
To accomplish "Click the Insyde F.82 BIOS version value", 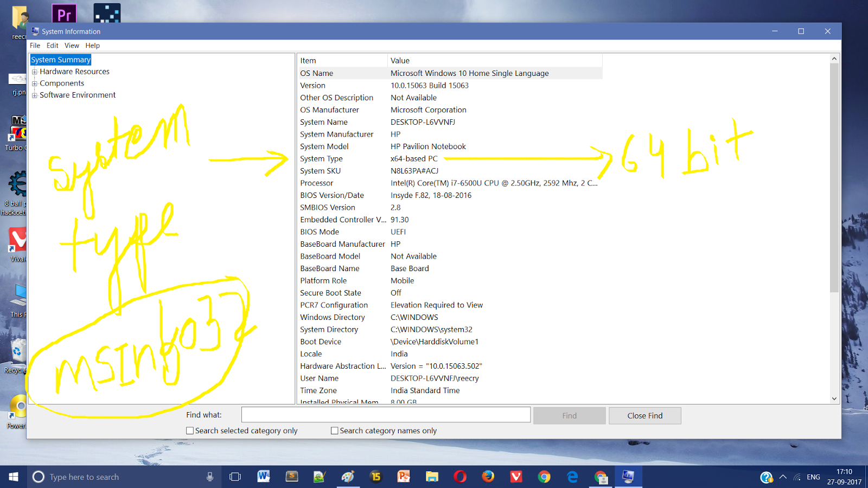I will coord(431,195).
